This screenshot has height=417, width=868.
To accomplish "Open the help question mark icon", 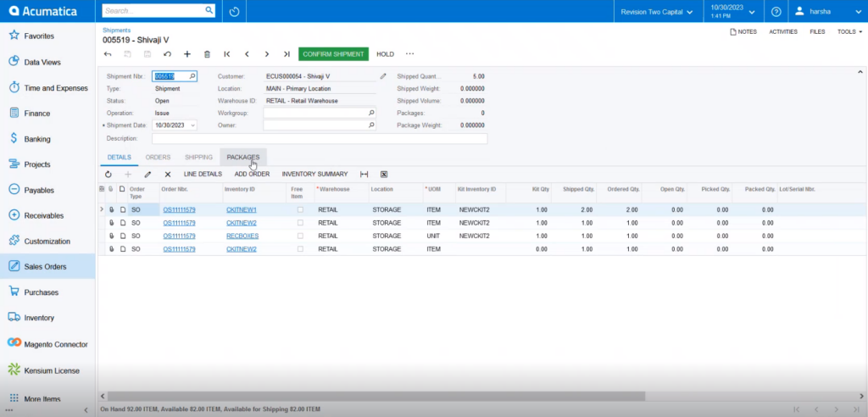I will coord(776,11).
